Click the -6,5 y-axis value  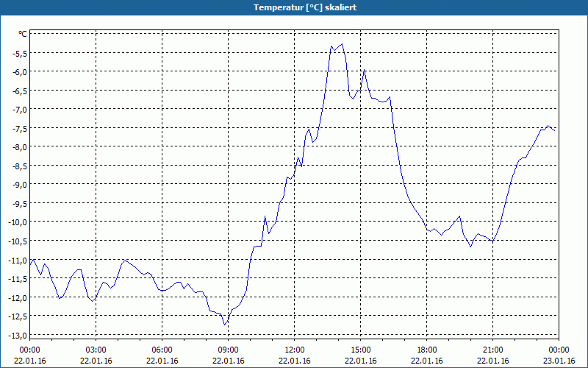[x=20, y=90]
